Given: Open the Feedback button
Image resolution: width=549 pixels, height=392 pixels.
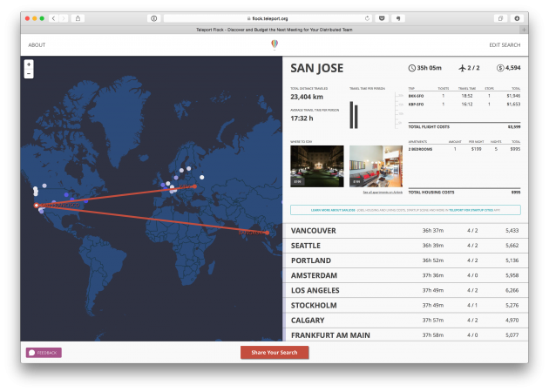Looking at the screenshot, I should click(44, 353).
